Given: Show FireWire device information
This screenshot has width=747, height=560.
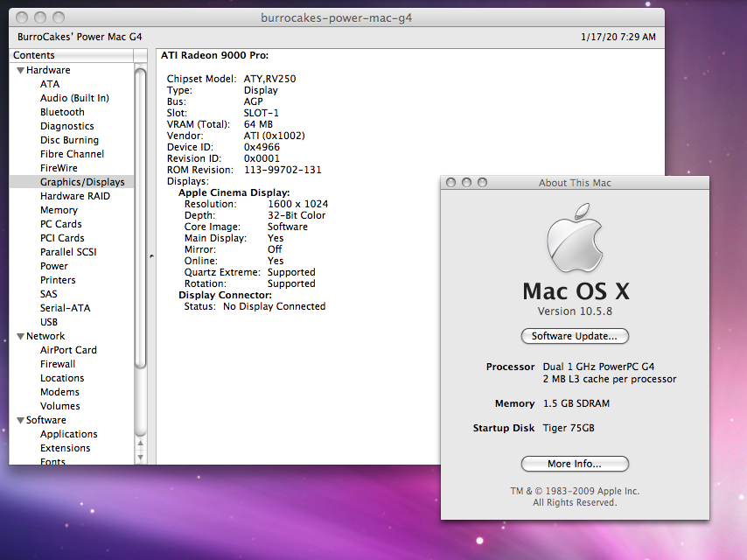Looking at the screenshot, I should pyautogui.click(x=59, y=168).
